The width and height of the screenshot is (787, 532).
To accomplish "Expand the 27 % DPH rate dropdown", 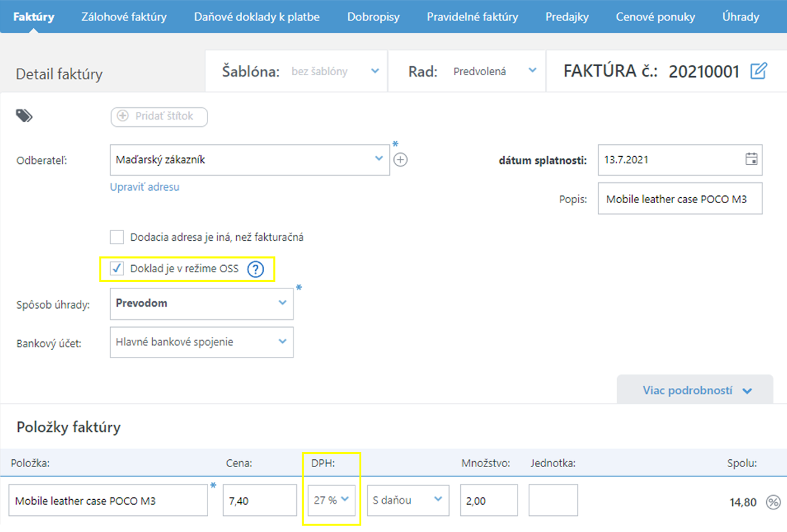I will tap(331, 500).
